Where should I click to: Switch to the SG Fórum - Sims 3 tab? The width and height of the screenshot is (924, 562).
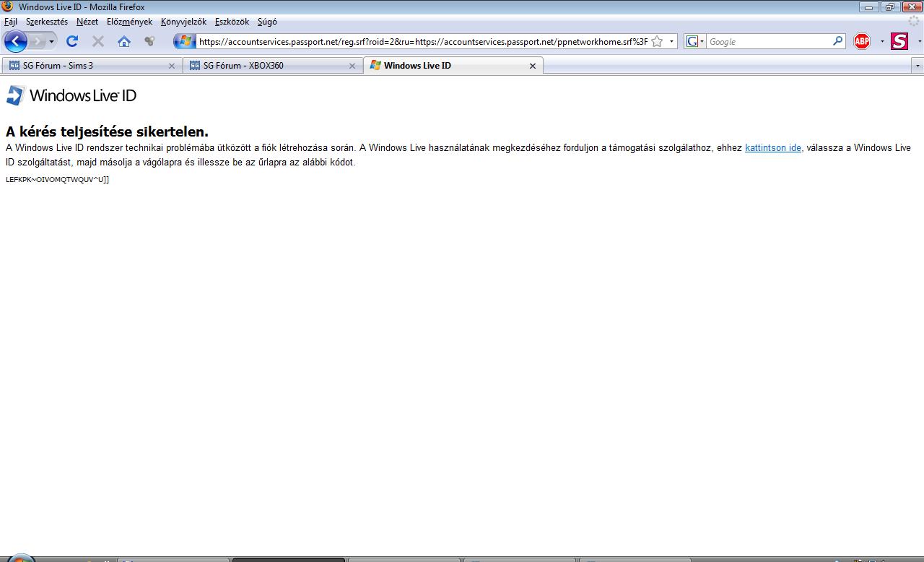pyautogui.click(x=87, y=66)
